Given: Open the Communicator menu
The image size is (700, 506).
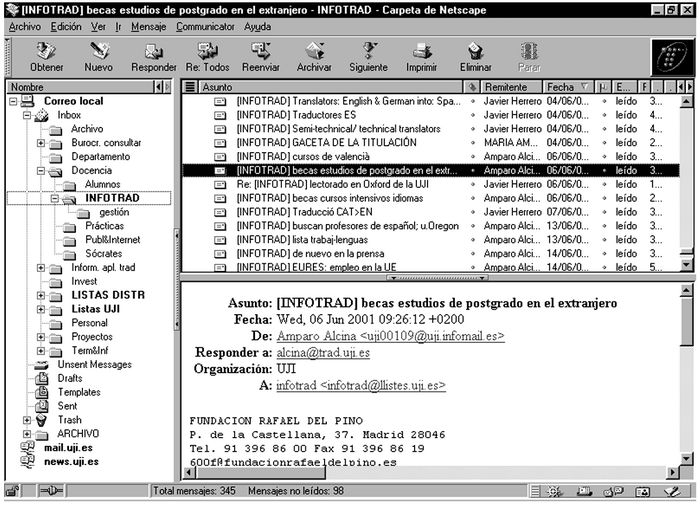Looking at the screenshot, I should click(205, 27).
